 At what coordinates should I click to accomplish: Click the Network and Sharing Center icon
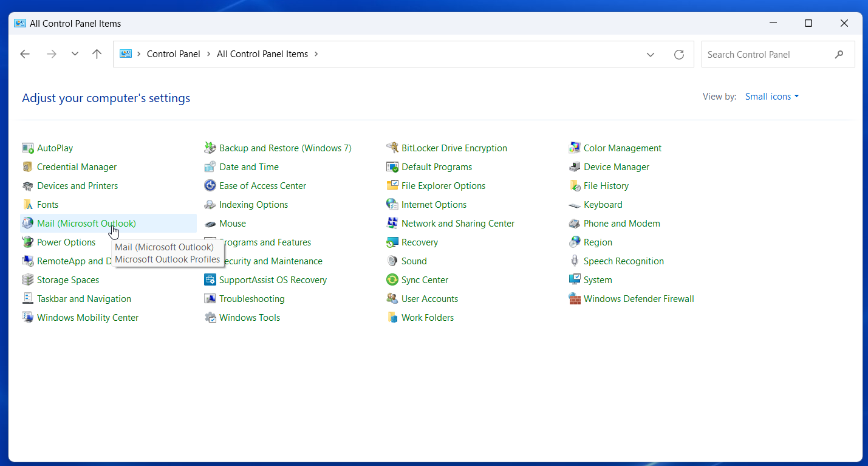pos(392,224)
